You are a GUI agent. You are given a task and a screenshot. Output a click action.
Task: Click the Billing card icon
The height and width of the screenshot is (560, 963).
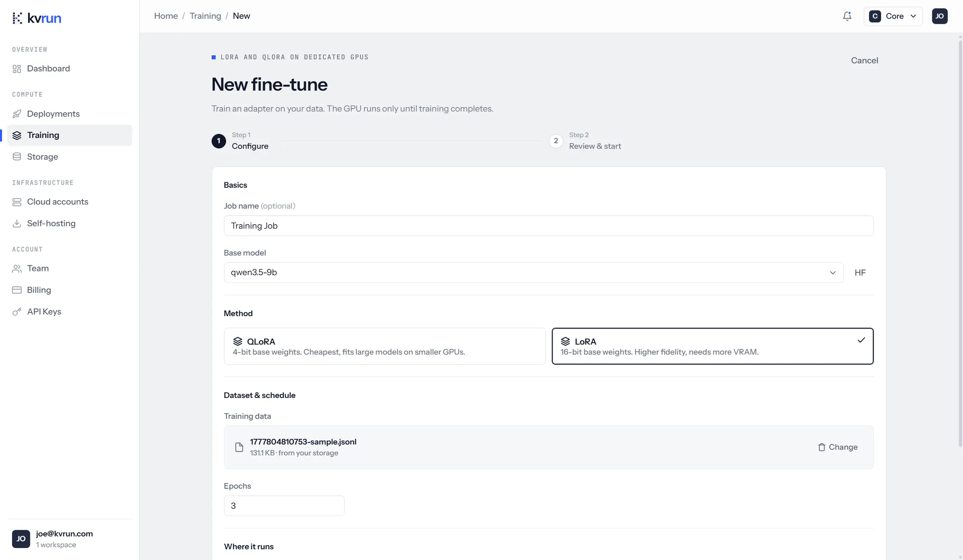click(x=17, y=290)
